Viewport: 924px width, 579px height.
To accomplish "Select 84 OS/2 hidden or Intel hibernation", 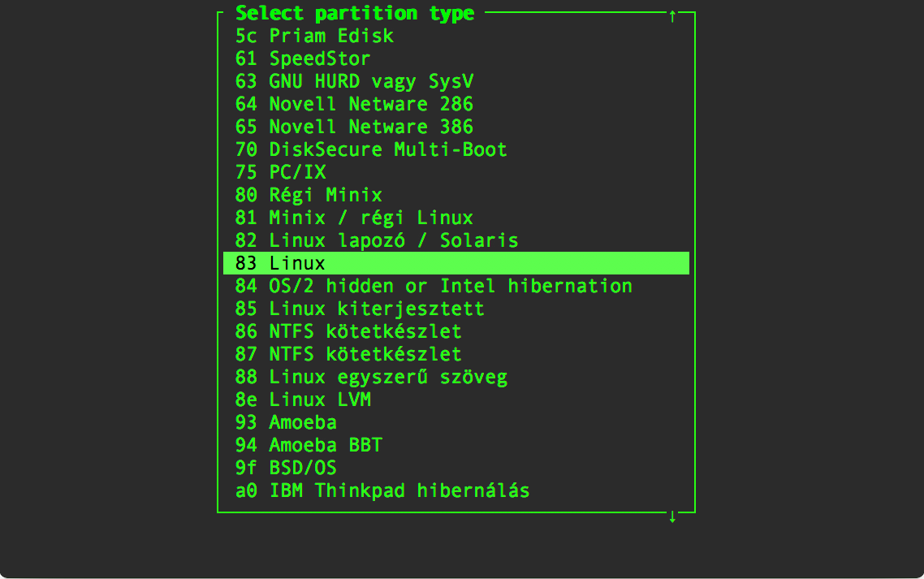I will point(456,286).
